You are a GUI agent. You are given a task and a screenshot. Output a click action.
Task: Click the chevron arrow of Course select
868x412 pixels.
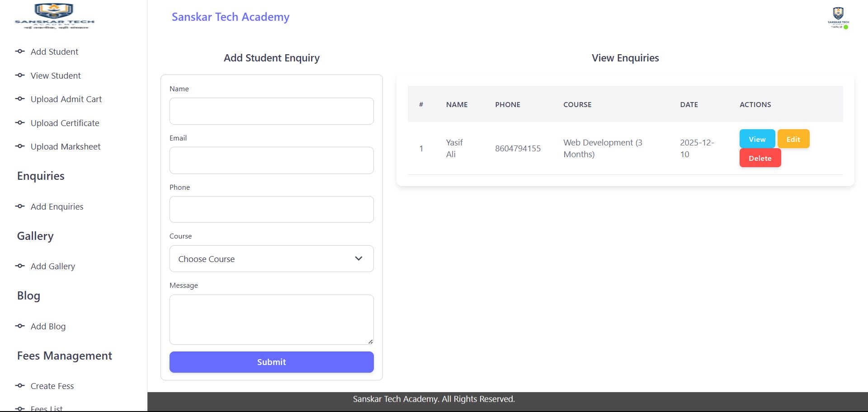[359, 259]
